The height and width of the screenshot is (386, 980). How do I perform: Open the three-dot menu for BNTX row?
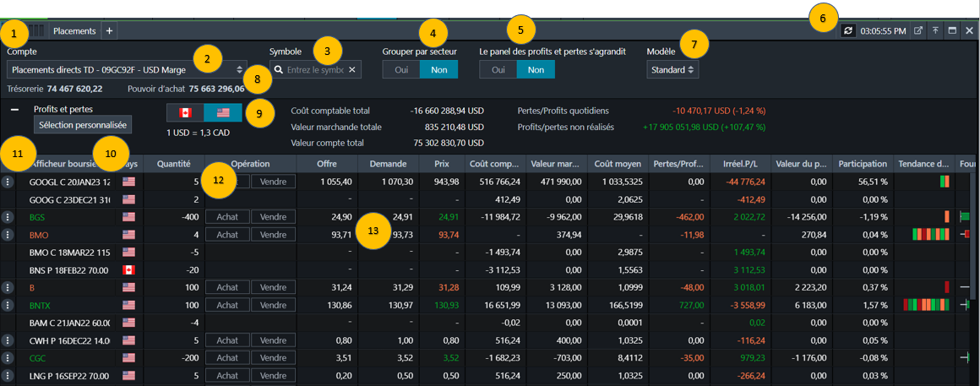point(7,304)
